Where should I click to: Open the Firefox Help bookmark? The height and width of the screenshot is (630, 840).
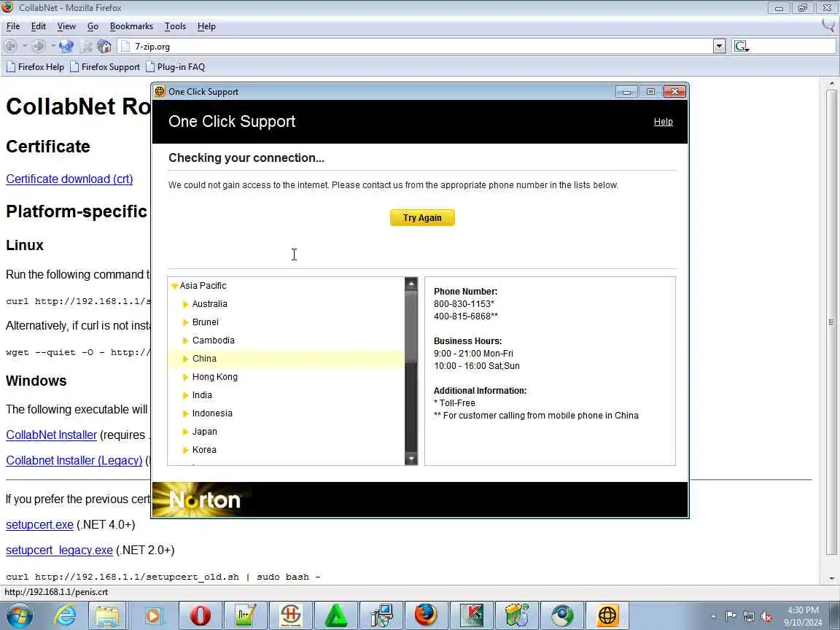[35, 67]
